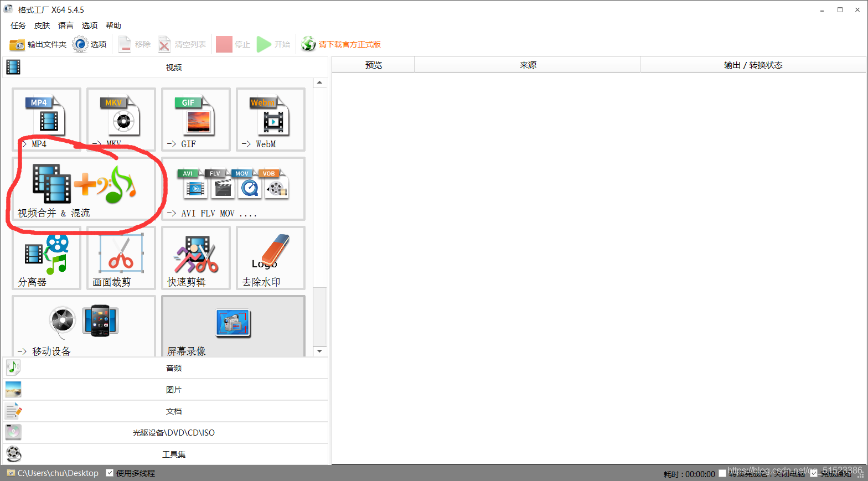Viewport: 868px width, 481px height.
Task: Collapse the 视频 video category header
Action: click(x=166, y=68)
